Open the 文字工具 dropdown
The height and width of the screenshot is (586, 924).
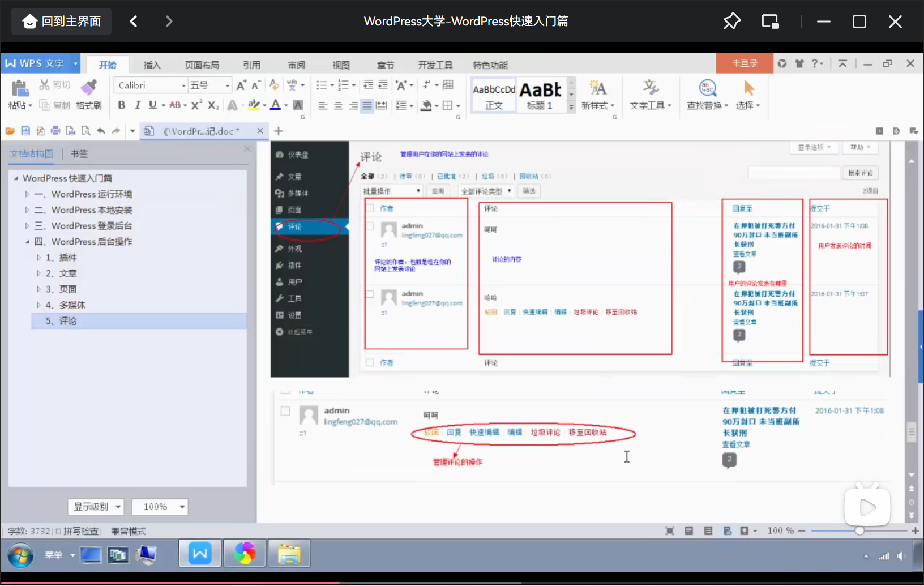[x=650, y=105]
